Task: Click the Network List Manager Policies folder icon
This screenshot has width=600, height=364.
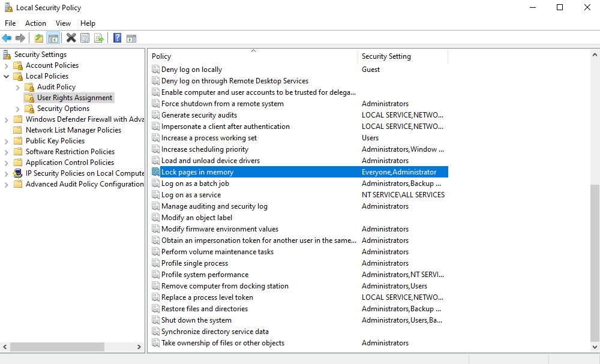Action: [x=18, y=130]
